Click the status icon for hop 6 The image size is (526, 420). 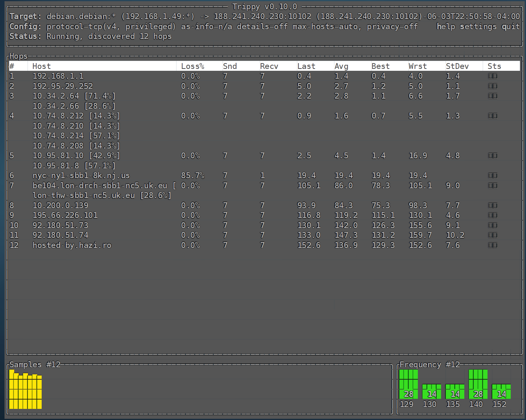493,176
